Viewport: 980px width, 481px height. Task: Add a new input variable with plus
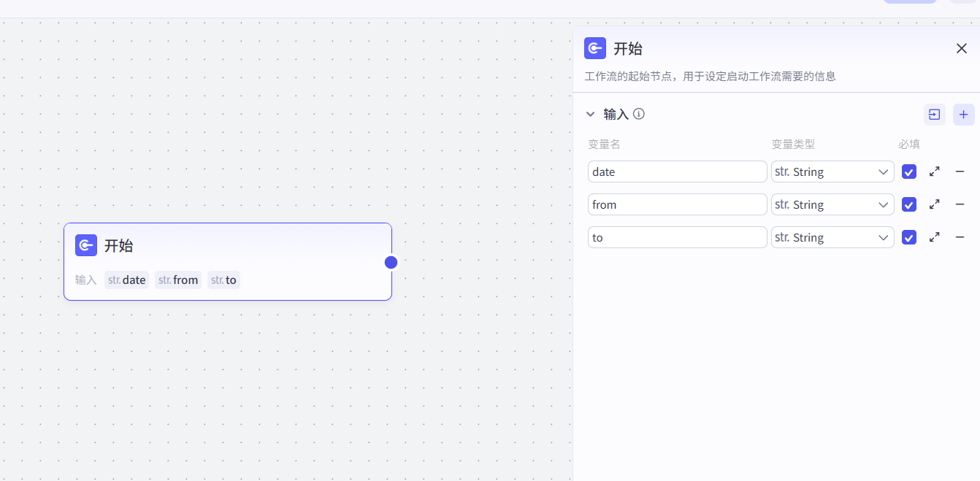963,115
